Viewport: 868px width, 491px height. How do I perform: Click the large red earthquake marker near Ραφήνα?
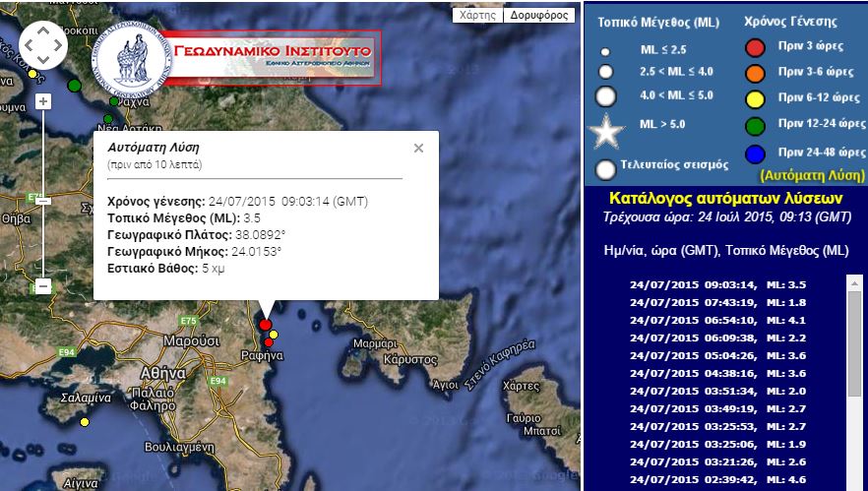coord(265,325)
